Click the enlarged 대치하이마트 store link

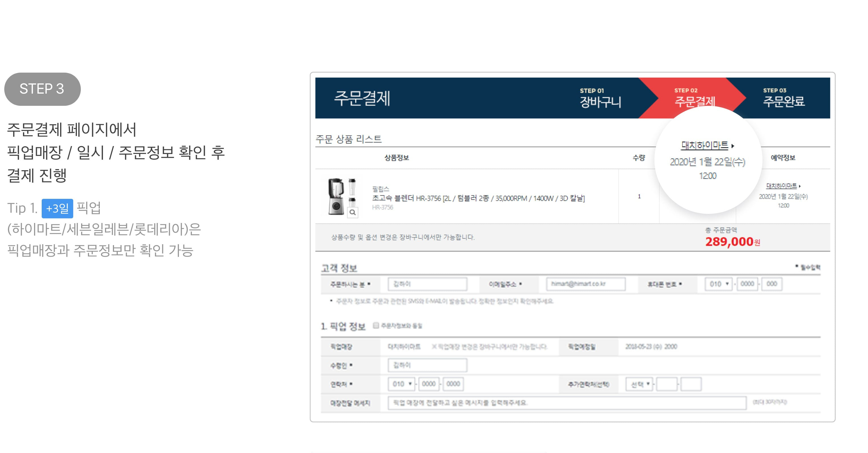(705, 145)
